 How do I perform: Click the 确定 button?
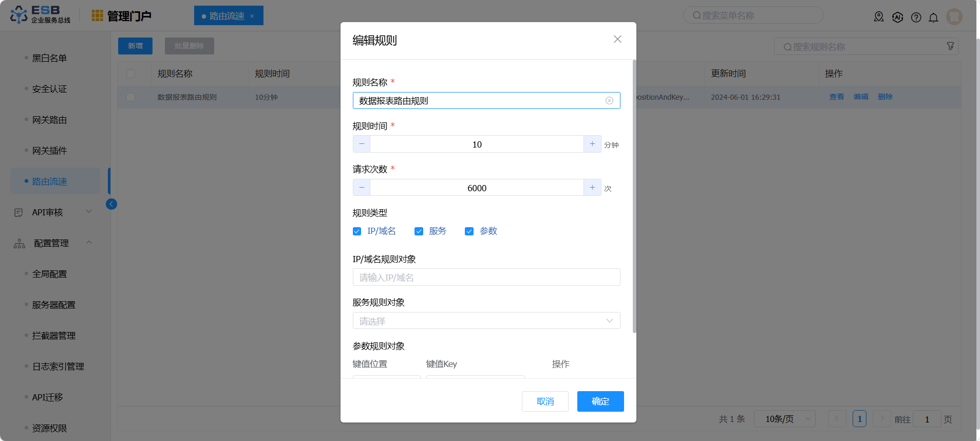[600, 401]
